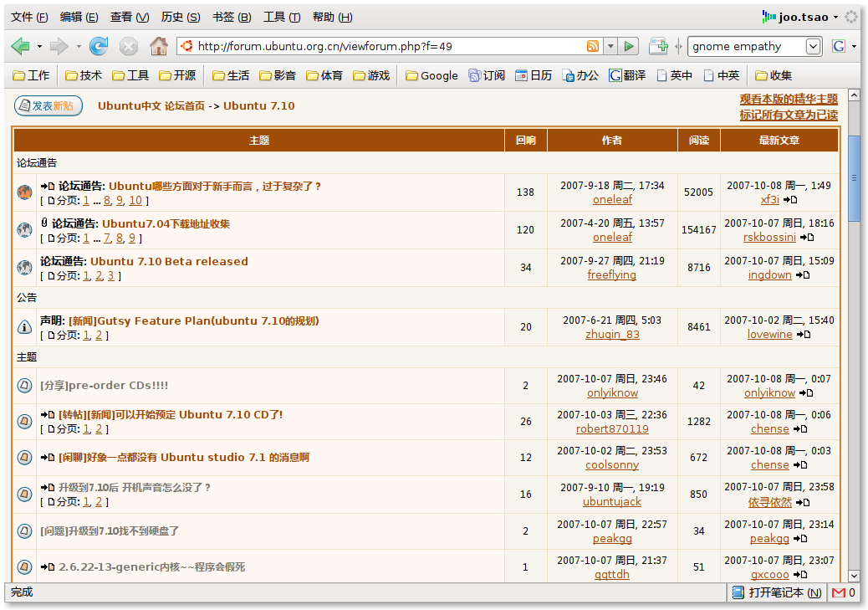Click the orange RSS feed icon in address bar
Viewport: 868px width, 610px height.
click(592, 46)
